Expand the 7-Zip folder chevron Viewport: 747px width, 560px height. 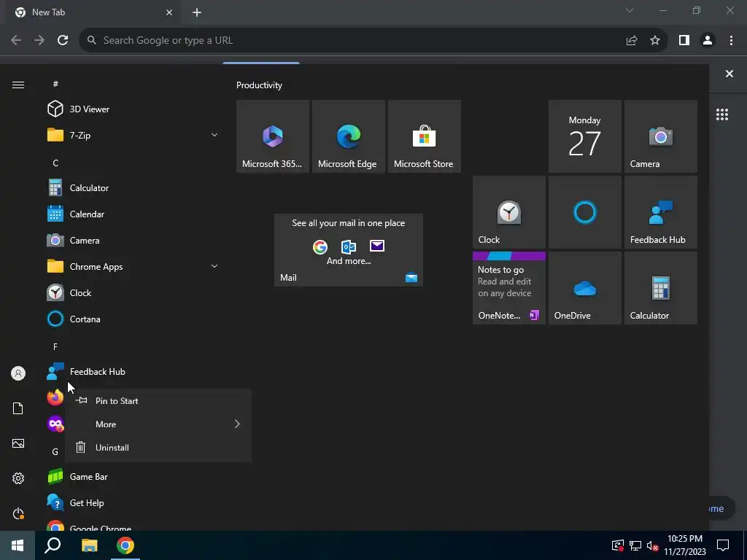[214, 135]
